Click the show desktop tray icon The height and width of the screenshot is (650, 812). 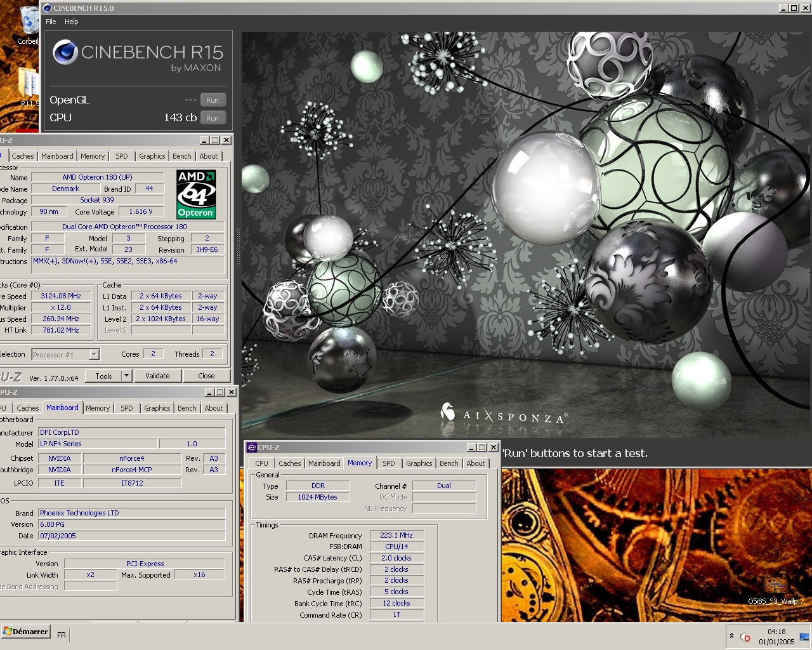coord(804,637)
